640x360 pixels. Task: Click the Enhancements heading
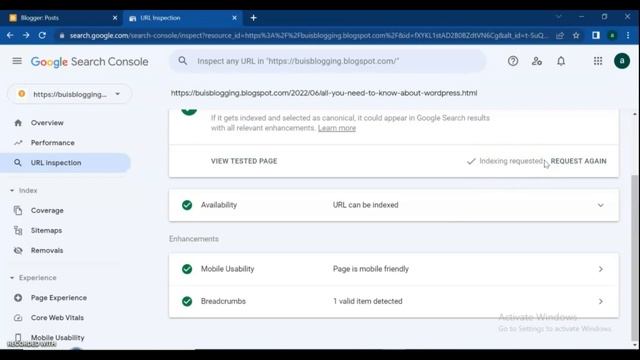[x=194, y=239]
